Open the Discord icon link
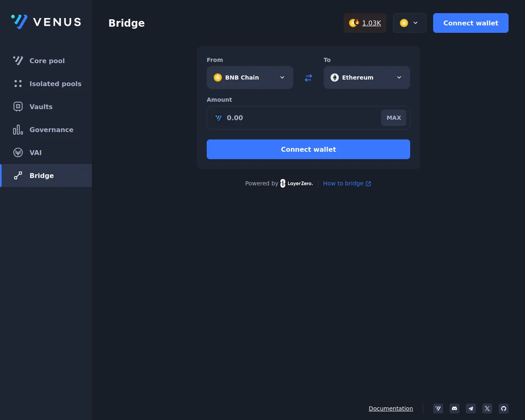The height and width of the screenshot is (420, 525). 454,409
